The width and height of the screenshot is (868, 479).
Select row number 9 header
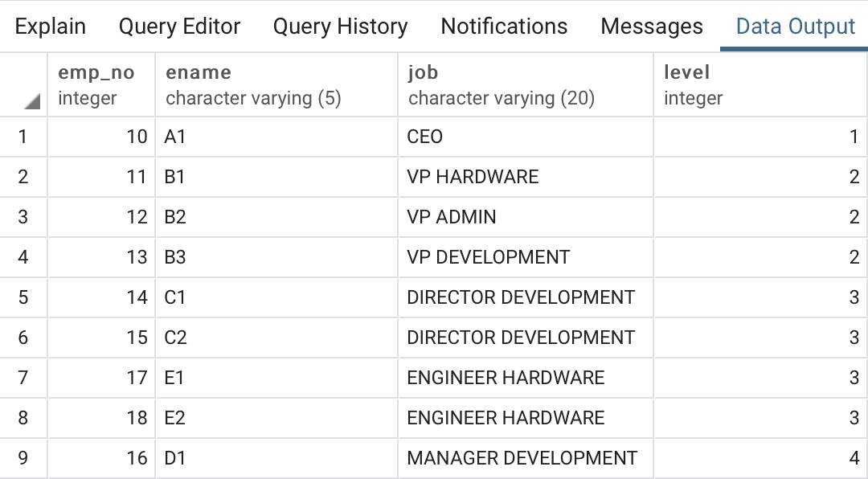pyautogui.click(x=23, y=458)
